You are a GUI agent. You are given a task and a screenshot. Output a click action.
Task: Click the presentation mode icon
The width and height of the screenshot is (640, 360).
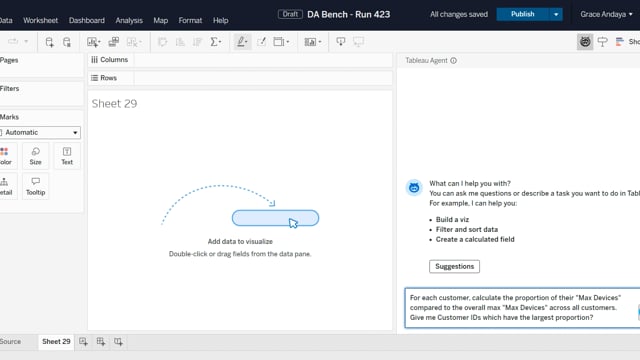point(358,42)
